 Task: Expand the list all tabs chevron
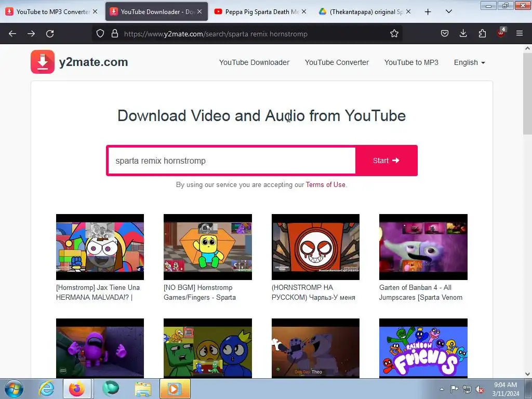(x=448, y=11)
